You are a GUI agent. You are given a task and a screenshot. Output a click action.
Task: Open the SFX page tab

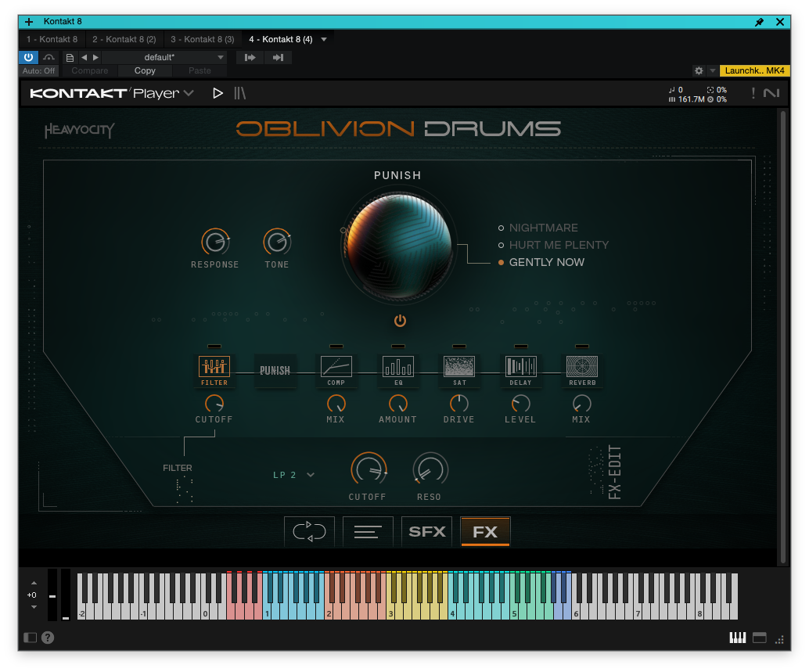(426, 531)
